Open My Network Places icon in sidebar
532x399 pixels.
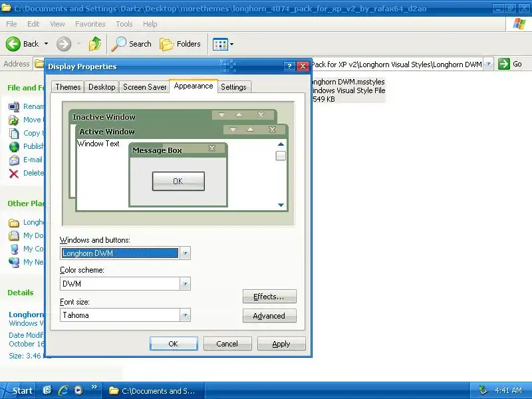[14, 262]
